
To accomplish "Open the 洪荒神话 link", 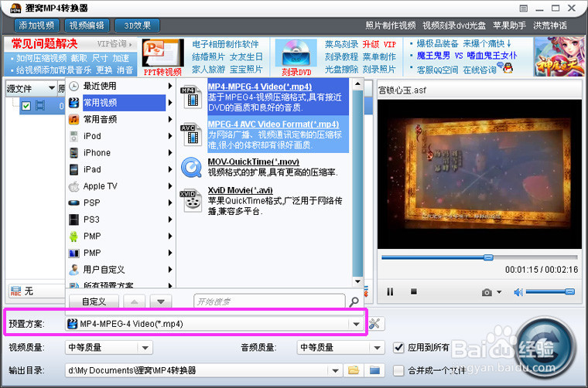I will point(550,26).
